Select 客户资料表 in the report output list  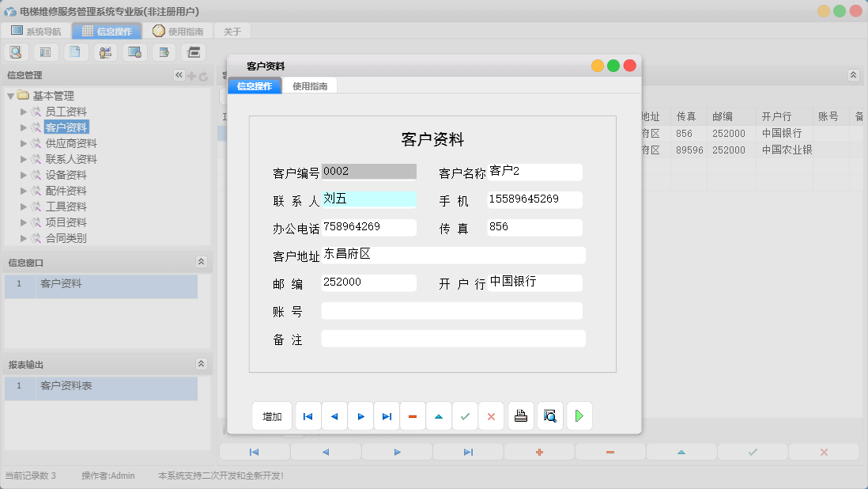pos(67,388)
